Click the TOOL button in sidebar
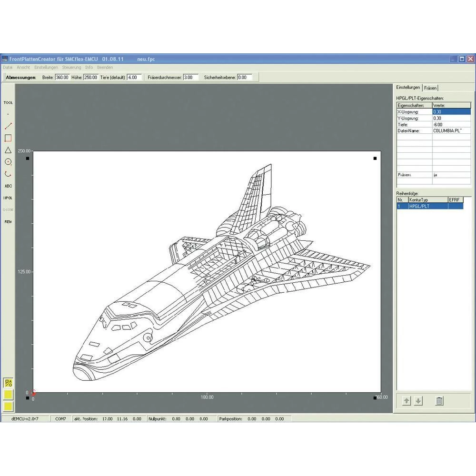Viewport: 476px width, 476px height. click(x=8, y=102)
